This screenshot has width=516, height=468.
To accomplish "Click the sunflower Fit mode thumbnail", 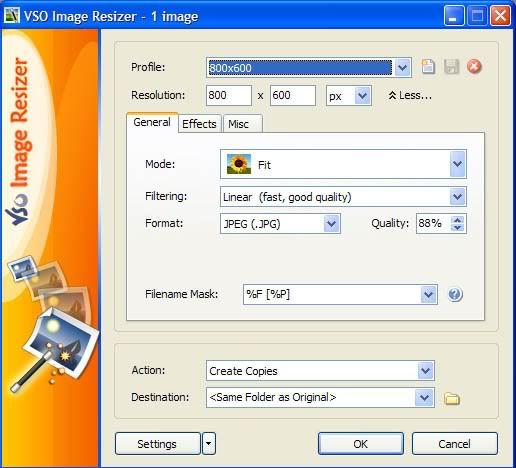I will [239, 164].
